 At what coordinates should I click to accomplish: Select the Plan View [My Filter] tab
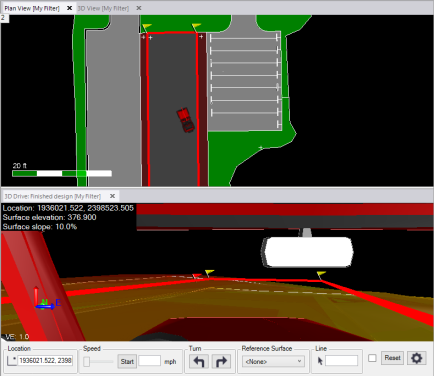[x=32, y=8]
